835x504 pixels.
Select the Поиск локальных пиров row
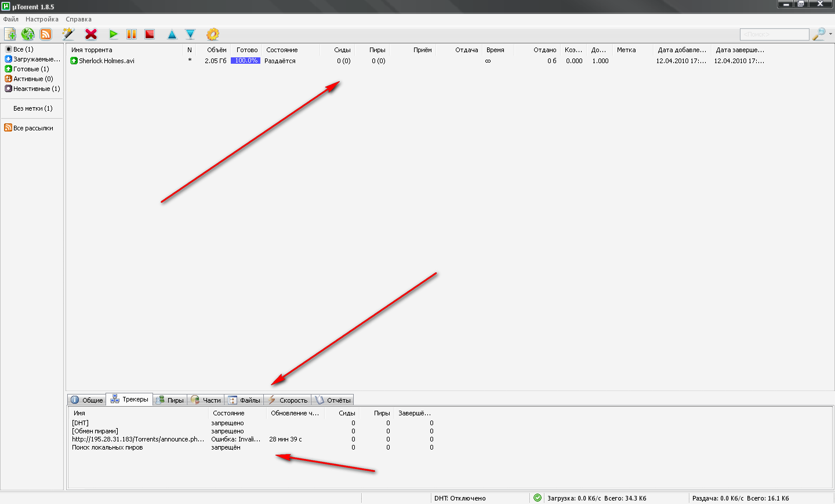click(x=253, y=447)
